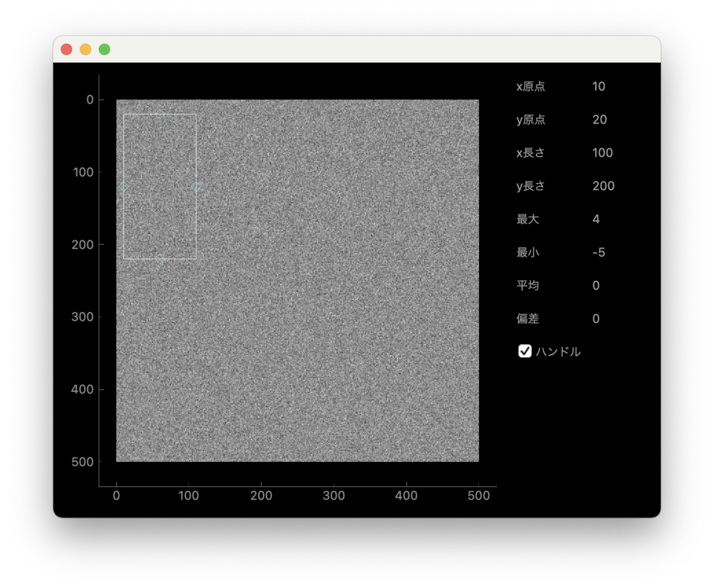The height and width of the screenshot is (588, 714).
Task: Select the top diamond handle of the ROI
Action: (160, 114)
